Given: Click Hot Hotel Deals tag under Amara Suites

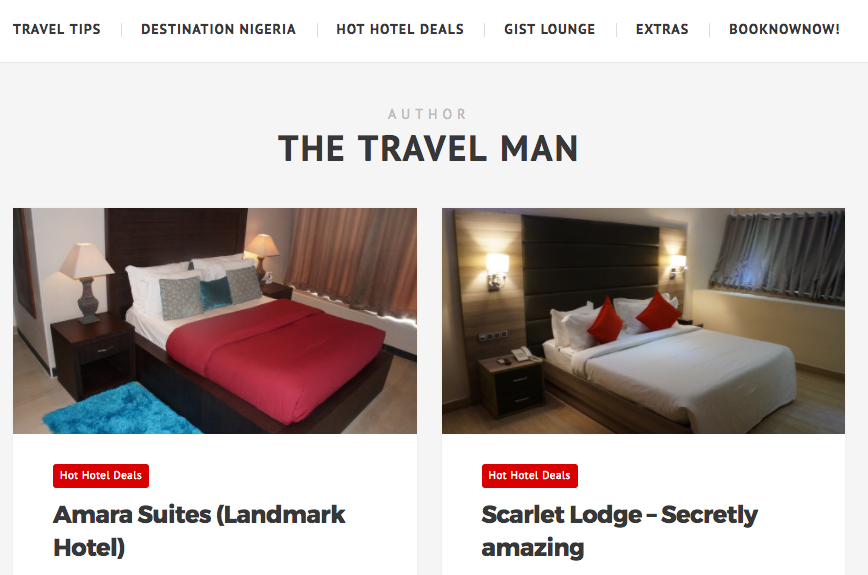Looking at the screenshot, I should [x=101, y=475].
